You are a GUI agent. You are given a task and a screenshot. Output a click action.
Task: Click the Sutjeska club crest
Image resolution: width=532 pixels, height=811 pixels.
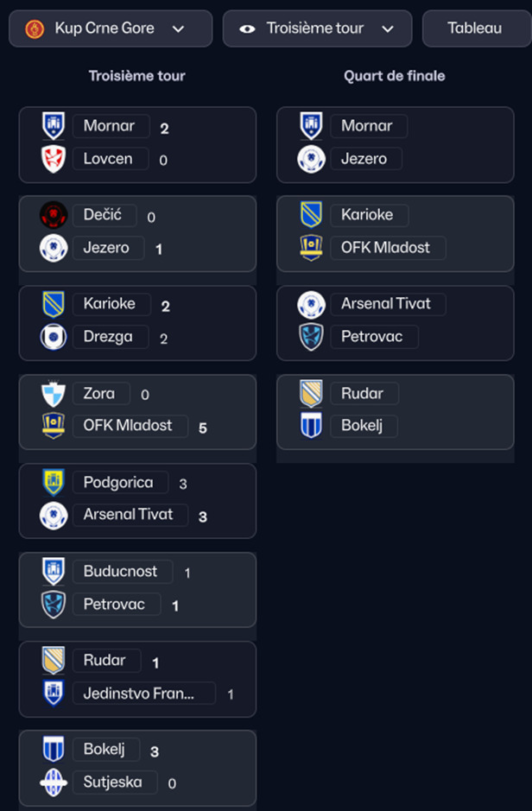(x=54, y=782)
